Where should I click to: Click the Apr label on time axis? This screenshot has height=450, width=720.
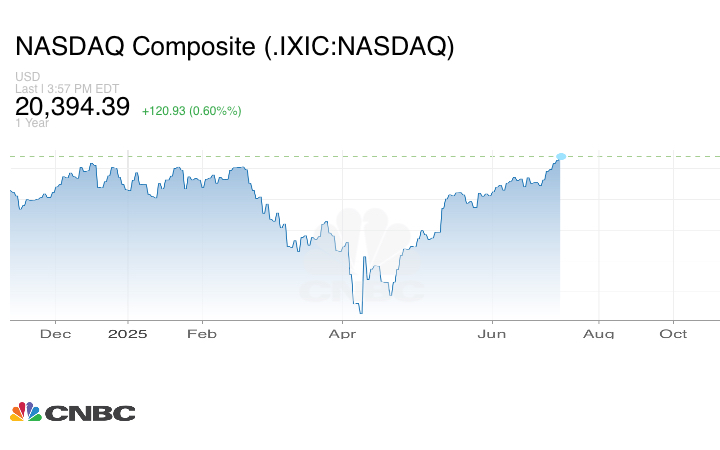343,334
